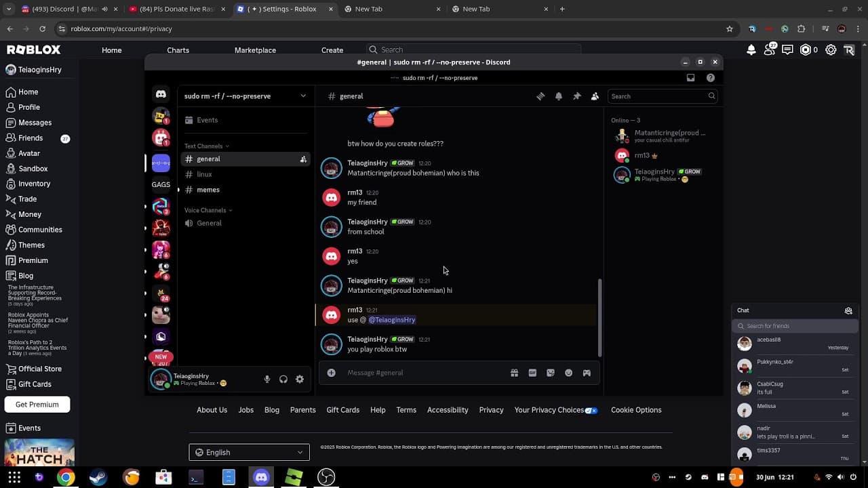
Task: Join the General voice channel
Action: point(245,223)
